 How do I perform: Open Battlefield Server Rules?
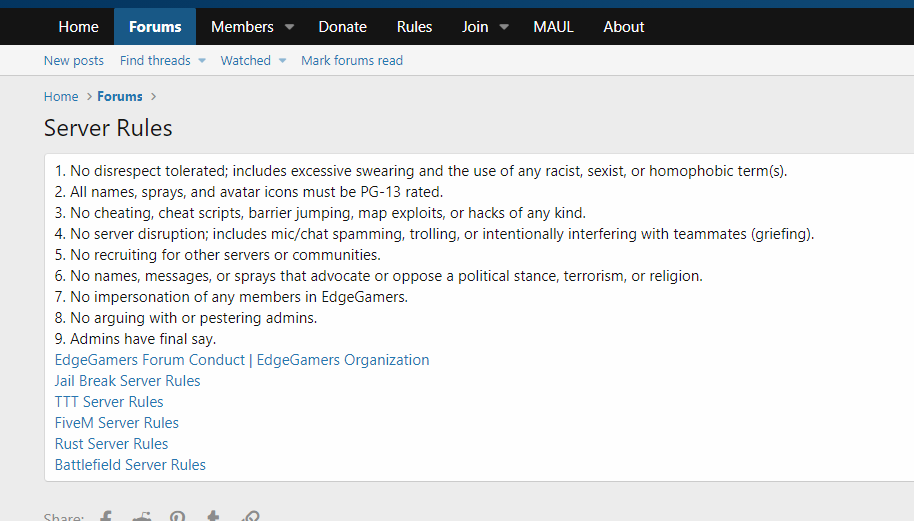pyautogui.click(x=130, y=465)
